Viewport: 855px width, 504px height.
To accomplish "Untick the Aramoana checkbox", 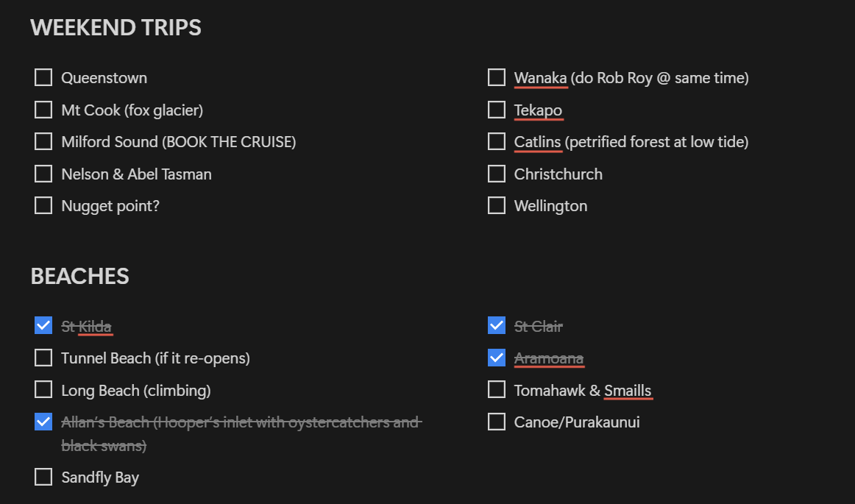I will 497,358.
